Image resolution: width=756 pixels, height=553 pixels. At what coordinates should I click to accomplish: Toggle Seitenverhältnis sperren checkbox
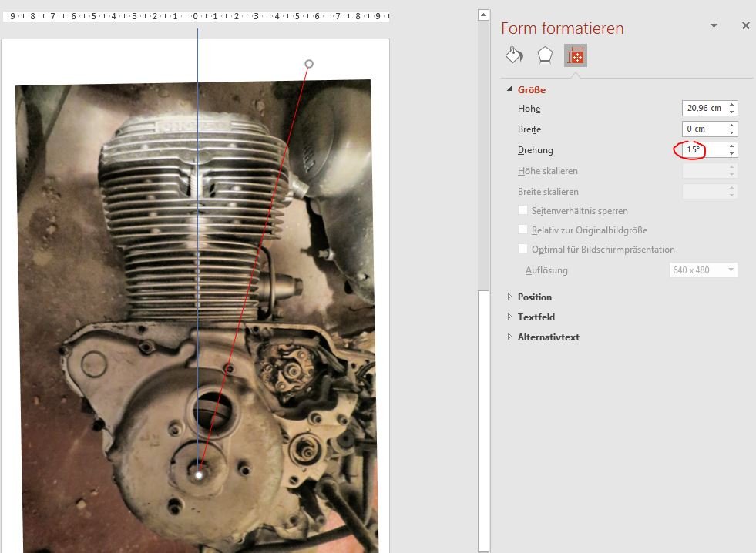(523, 210)
